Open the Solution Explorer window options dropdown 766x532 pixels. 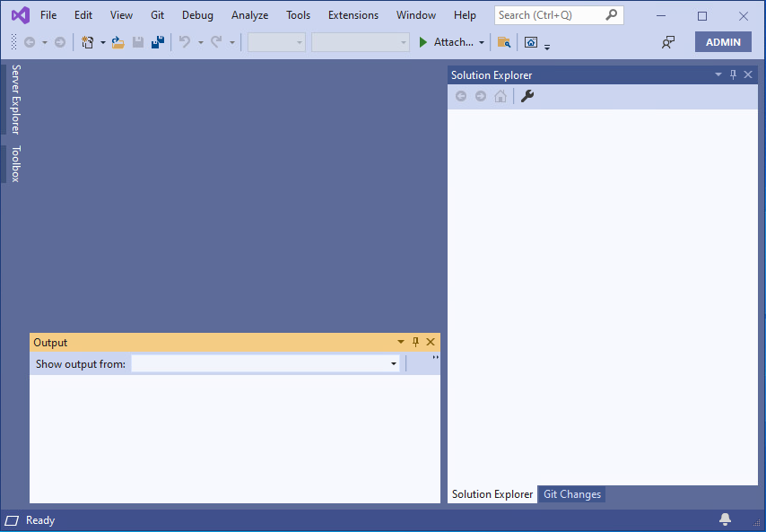click(x=718, y=74)
